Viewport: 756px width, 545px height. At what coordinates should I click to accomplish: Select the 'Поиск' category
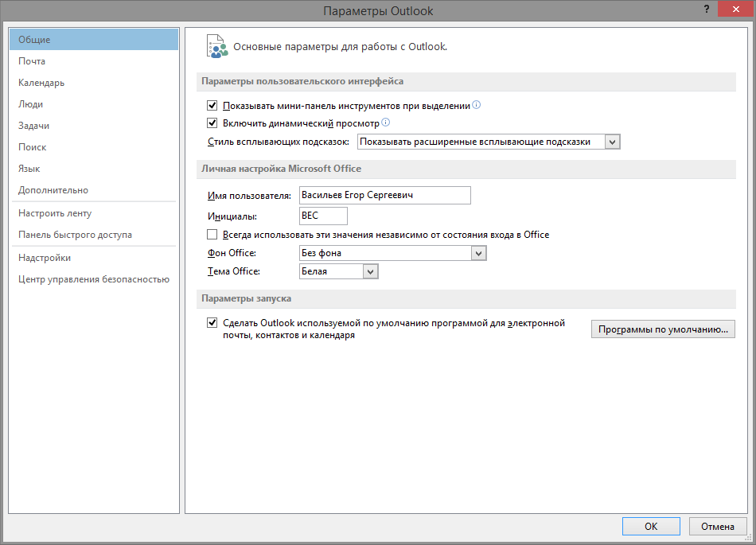tap(94, 147)
